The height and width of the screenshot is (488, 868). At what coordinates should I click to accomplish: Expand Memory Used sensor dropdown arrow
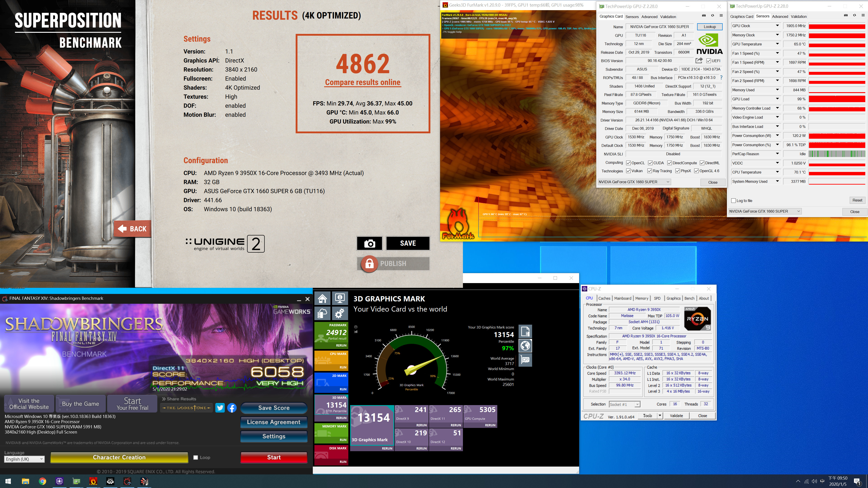[x=777, y=90]
